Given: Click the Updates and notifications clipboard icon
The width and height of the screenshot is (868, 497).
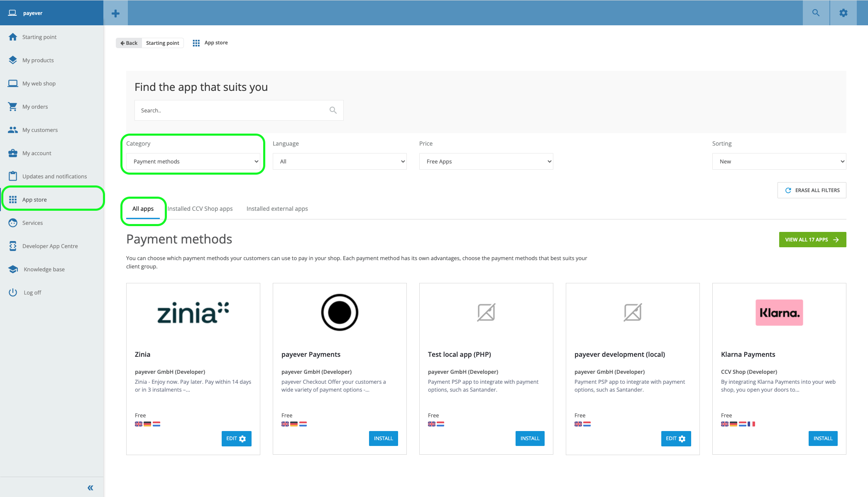Looking at the screenshot, I should coord(13,176).
